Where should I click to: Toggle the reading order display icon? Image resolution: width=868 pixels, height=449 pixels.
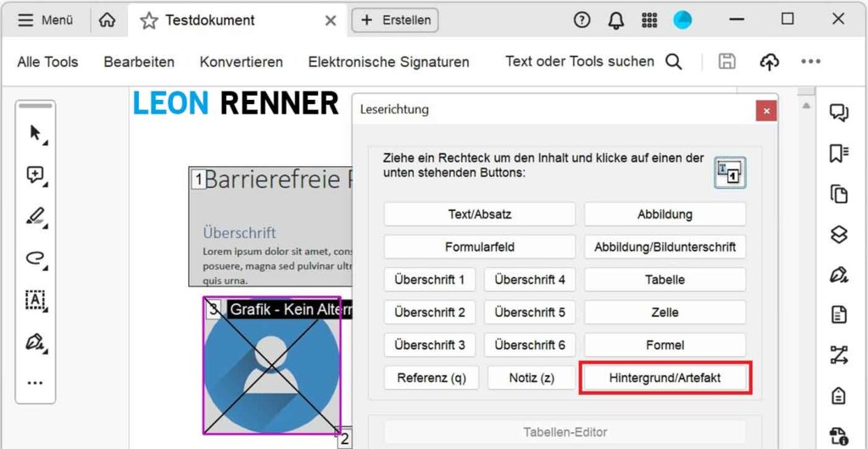729,172
